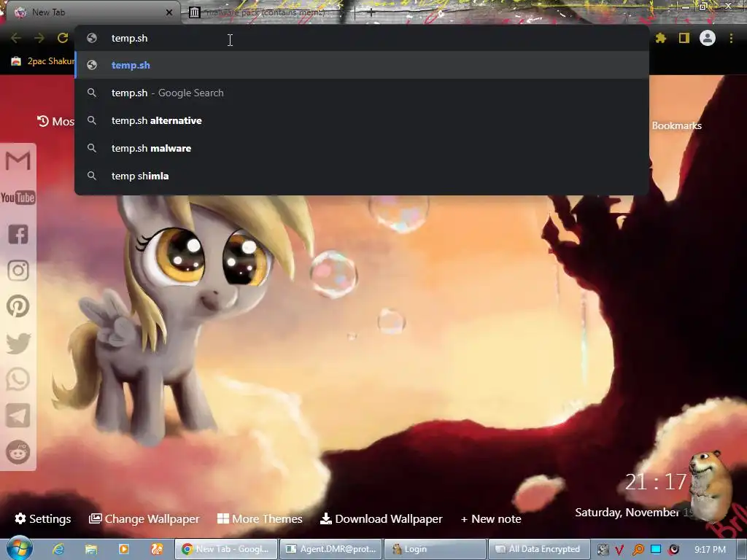Launch Internet Explorer from taskbar
This screenshot has height=560, width=747.
point(58,549)
